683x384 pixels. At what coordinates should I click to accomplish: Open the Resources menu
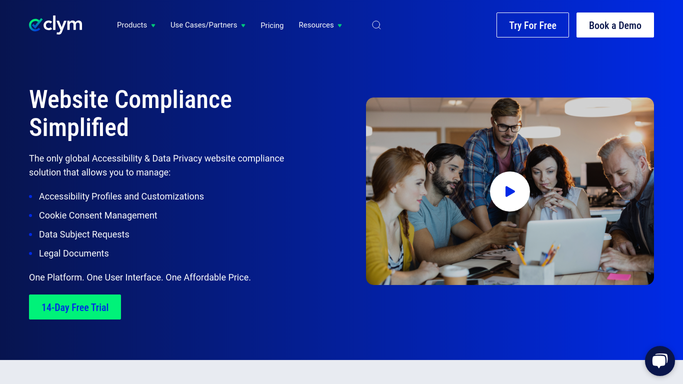(316, 25)
